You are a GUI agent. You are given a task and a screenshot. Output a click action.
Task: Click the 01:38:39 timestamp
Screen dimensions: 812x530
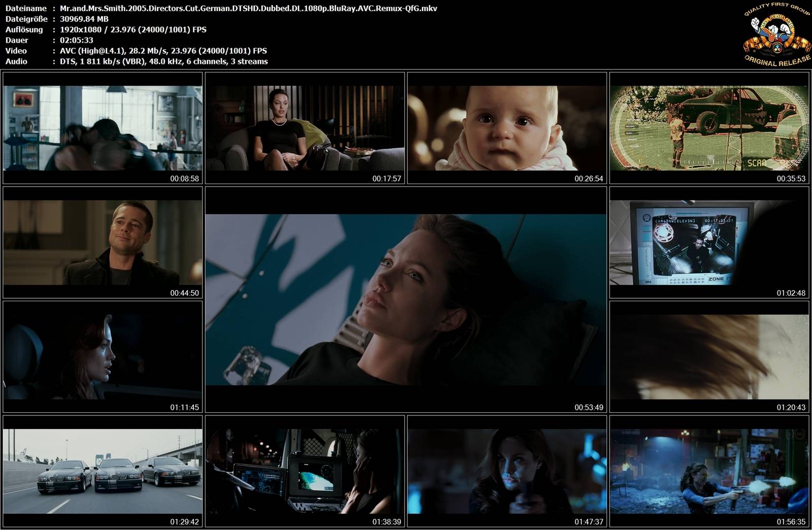pos(387,522)
